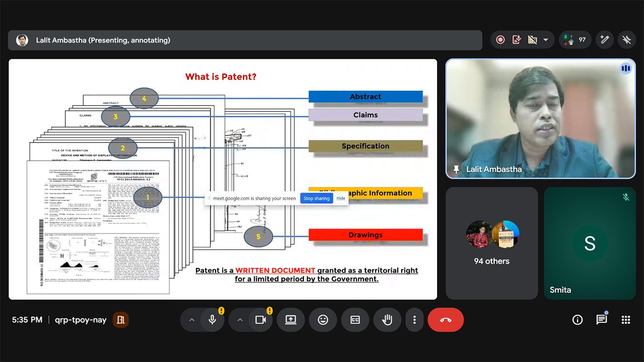The image size is (644, 362).
Task: Send a reaction with the emoji button
Action: 323,320
